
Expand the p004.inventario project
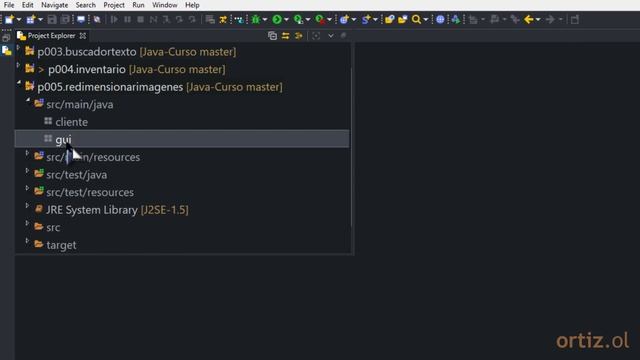pos(18,66)
